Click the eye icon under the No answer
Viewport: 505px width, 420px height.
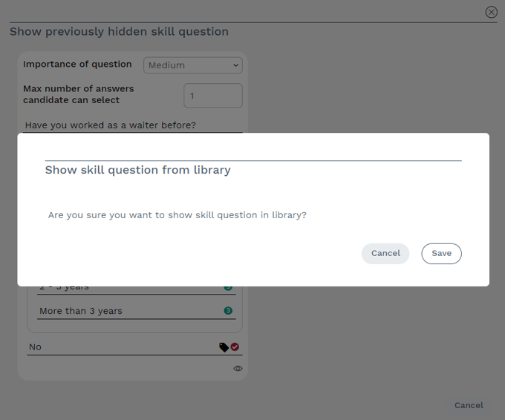pyautogui.click(x=238, y=368)
